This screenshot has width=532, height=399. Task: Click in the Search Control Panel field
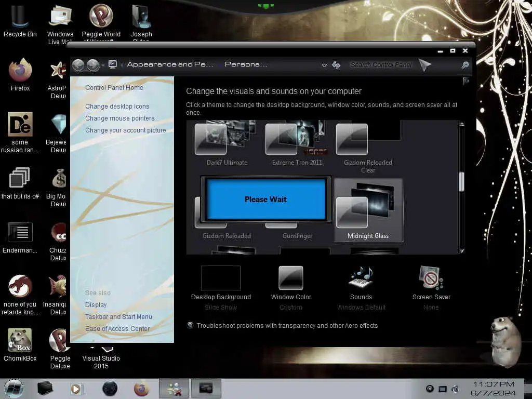(x=381, y=65)
